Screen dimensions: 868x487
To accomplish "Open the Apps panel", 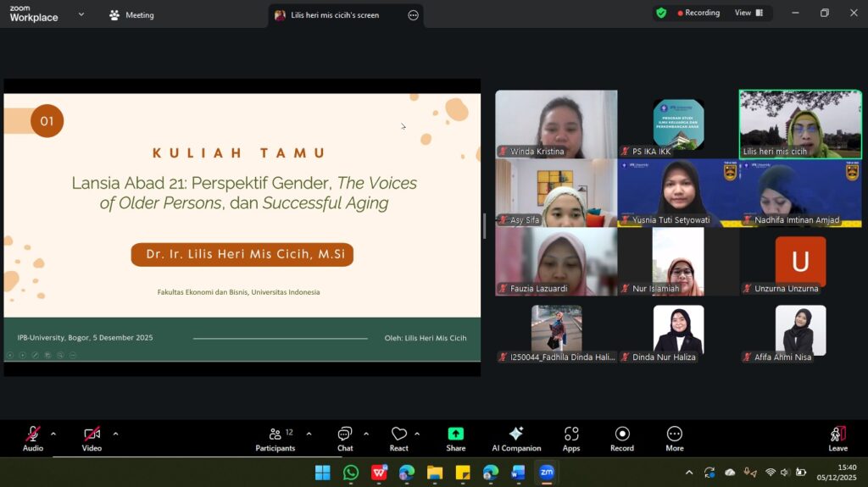I will point(571,437).
